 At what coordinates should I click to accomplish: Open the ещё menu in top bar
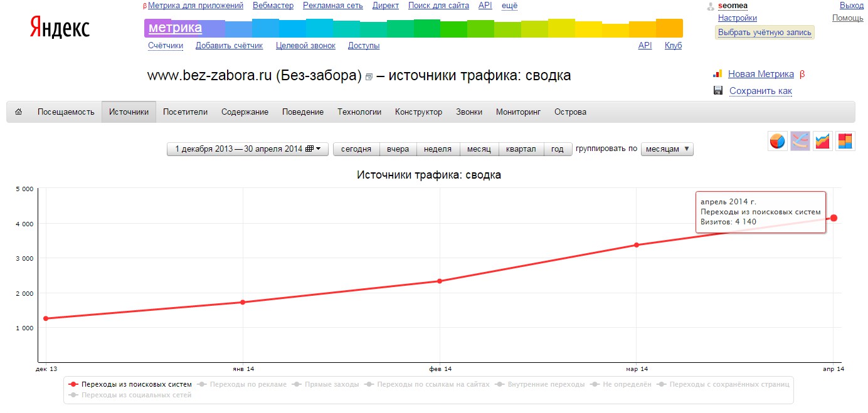tap(510, 6)
